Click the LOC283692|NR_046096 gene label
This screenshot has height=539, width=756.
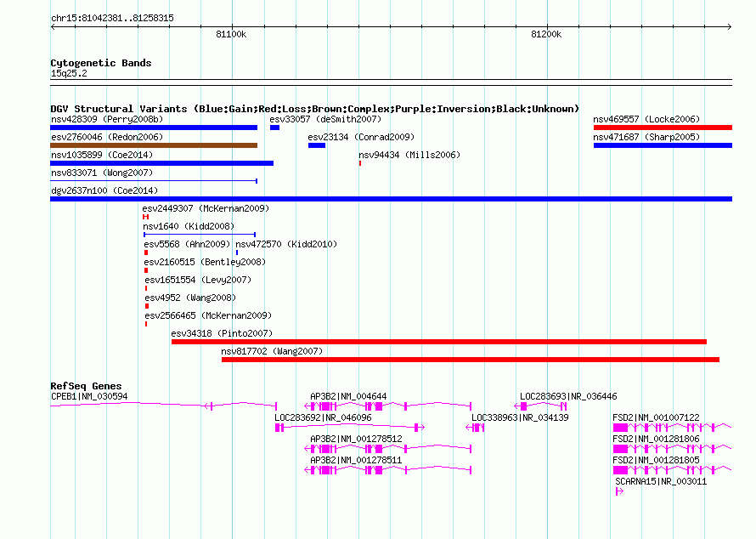point(323,418)
